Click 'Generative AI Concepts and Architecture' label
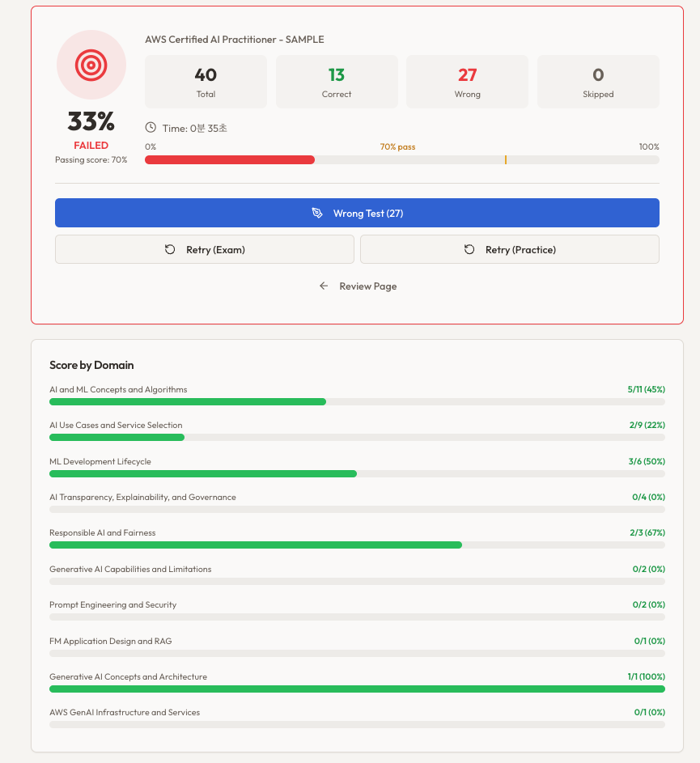Screen dimensions: 700x763 coord(128,677)
